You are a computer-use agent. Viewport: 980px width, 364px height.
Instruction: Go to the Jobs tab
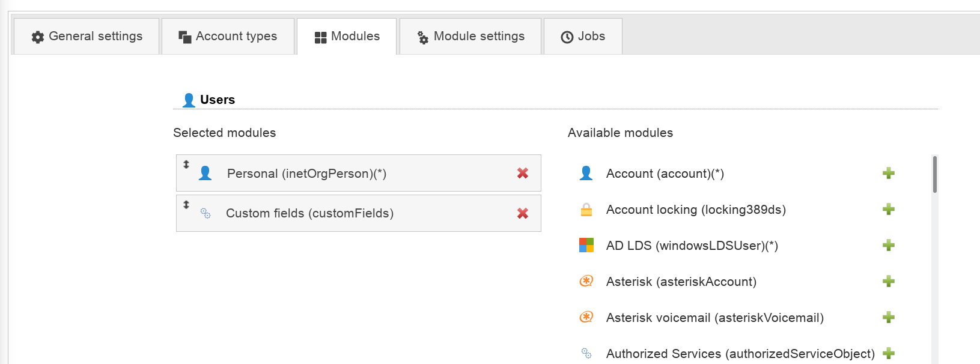click(583, 37)
